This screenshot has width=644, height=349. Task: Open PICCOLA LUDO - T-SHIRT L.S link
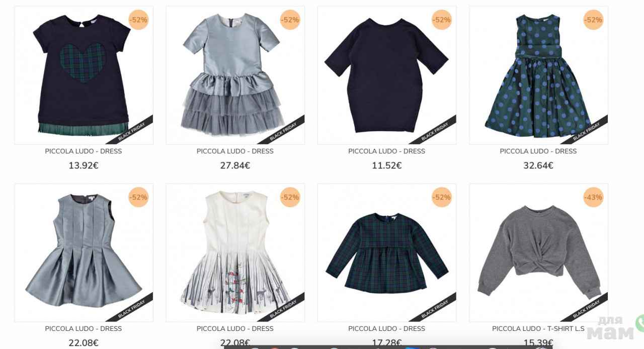pyautogui.click(x=538, y=329)
